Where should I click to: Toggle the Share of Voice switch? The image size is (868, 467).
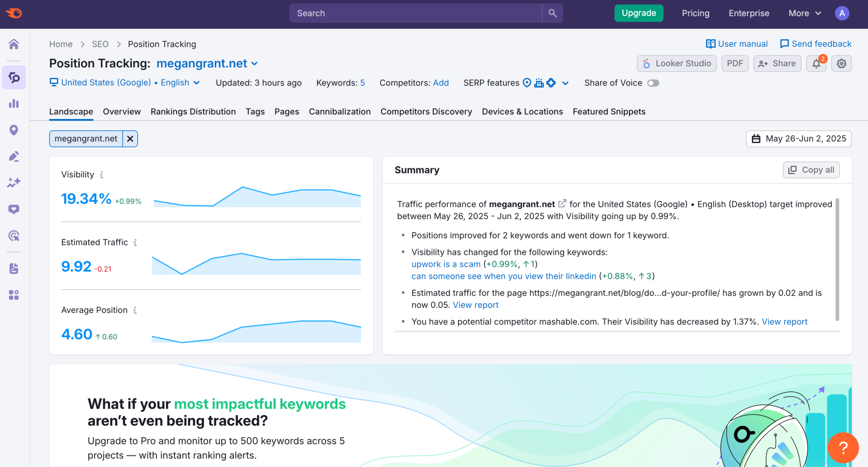pos(653,83)
